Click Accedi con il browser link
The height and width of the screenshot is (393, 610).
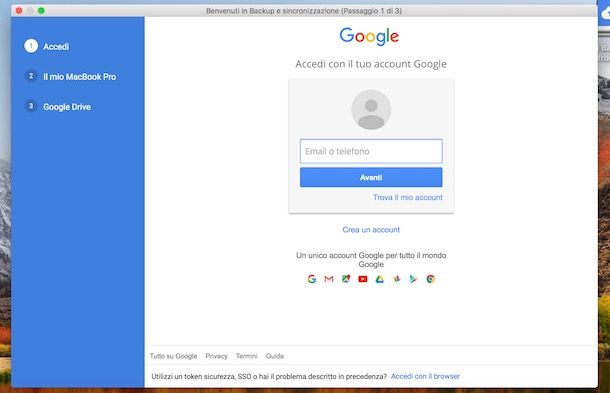click(x=425, y=376)
